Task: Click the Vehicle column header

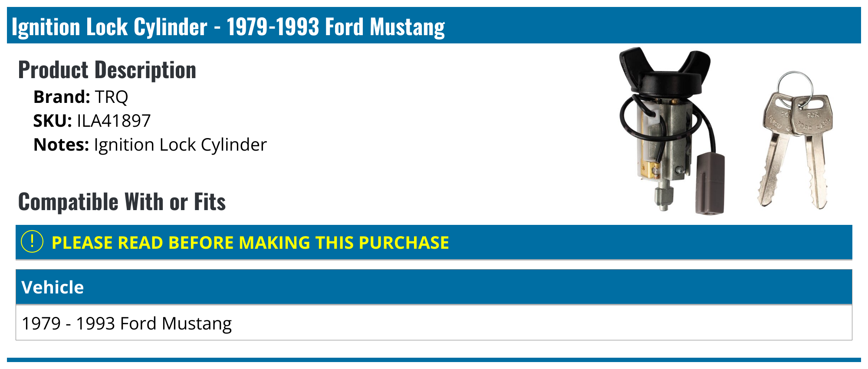Action: pos(53,287)
